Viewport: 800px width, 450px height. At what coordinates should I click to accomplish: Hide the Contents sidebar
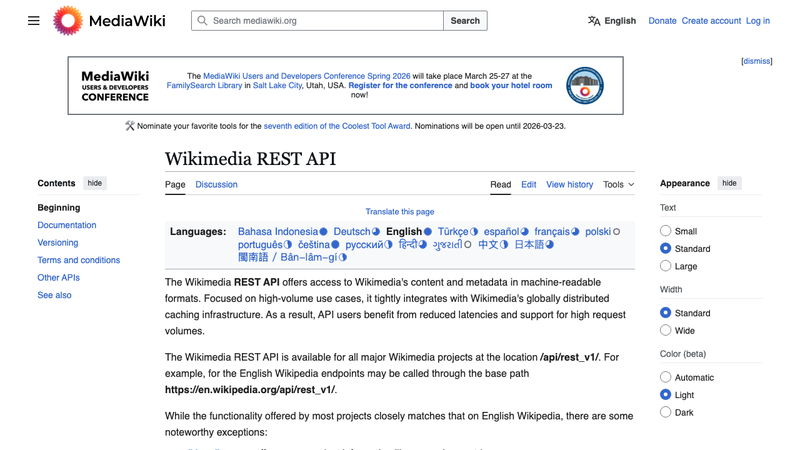point(94,183)
